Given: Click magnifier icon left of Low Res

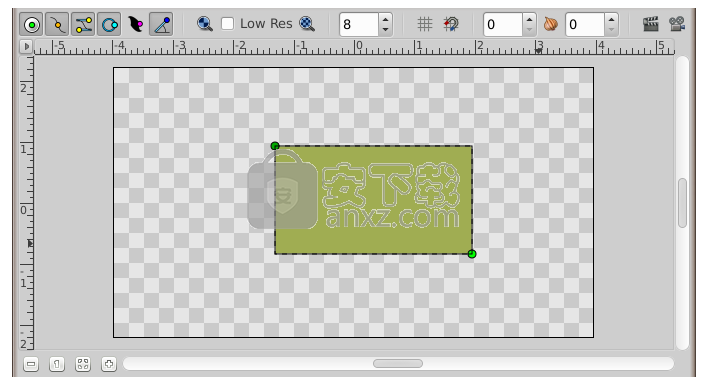Looking at the screenshot, I should (x=205, y=24).
